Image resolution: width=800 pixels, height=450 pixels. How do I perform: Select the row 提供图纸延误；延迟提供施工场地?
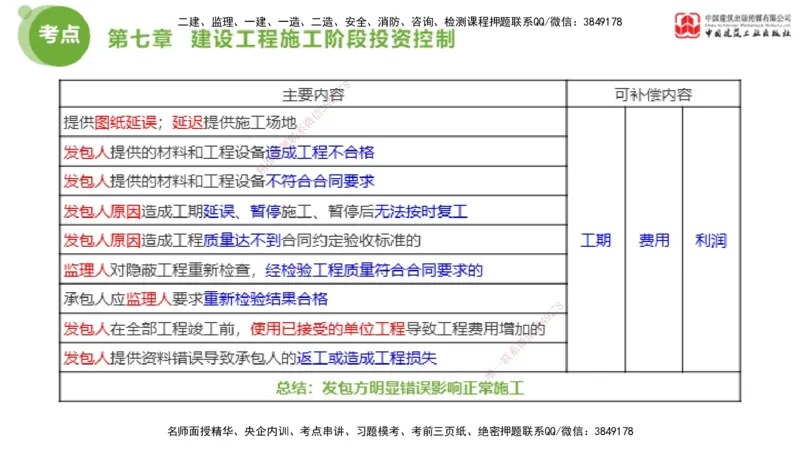pyautogui.click(x=313, y=122)
